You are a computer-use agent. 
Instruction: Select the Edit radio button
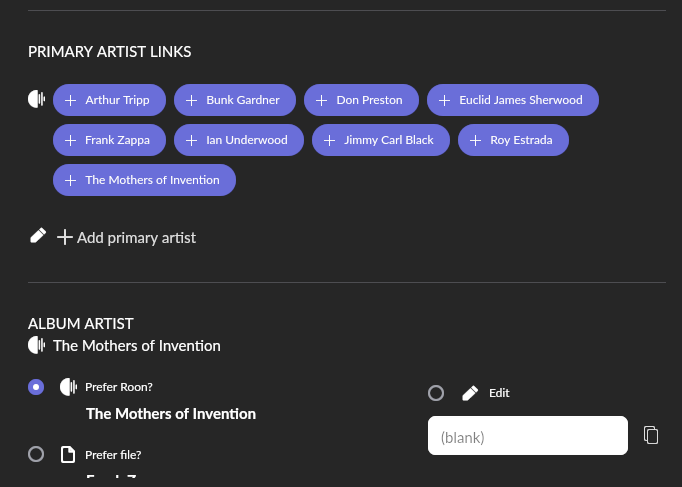pos(436,393)
